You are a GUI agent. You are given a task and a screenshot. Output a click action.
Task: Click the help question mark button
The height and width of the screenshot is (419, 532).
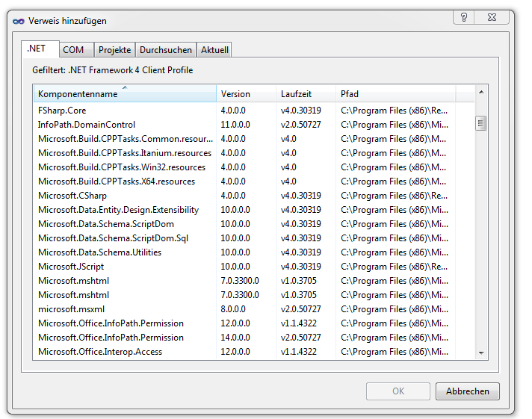click(x=463, y=17)
